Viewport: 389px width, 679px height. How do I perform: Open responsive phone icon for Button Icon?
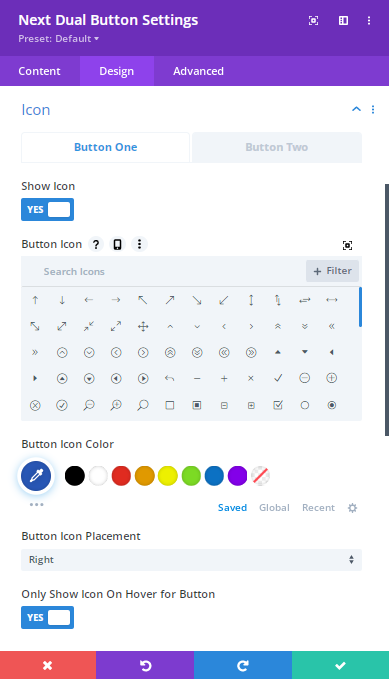tap(117, 244)
